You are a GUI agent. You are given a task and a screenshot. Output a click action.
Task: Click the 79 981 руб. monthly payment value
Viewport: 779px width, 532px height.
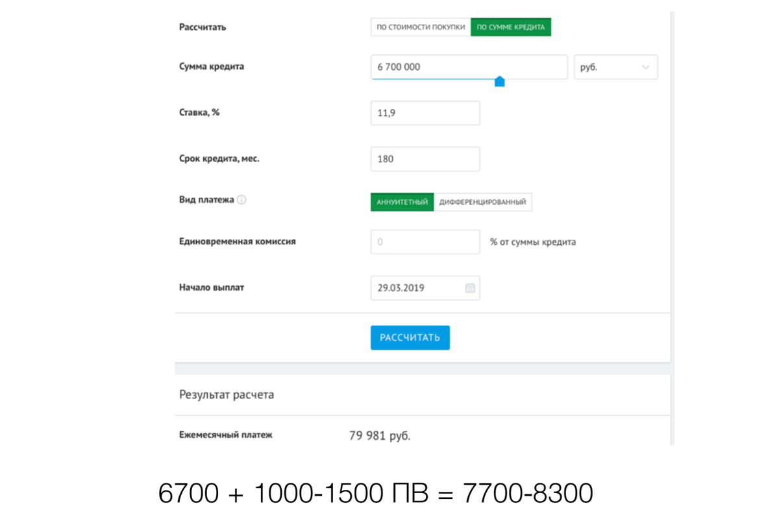click(380, 436)
